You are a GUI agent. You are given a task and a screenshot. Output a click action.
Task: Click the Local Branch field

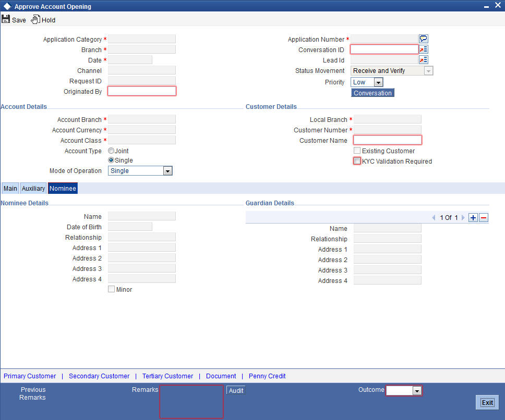pos(388,119)
